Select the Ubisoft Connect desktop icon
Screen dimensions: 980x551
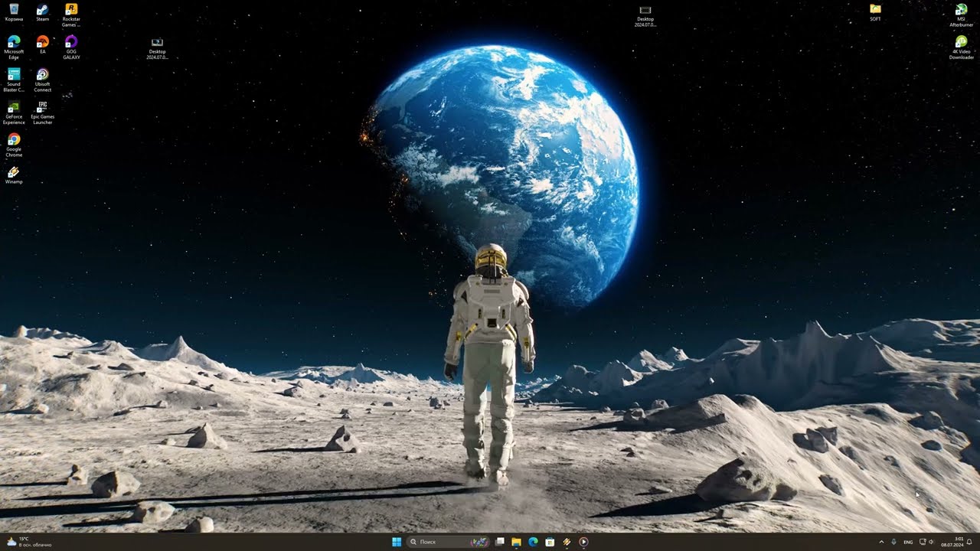[x=43, y=80]
